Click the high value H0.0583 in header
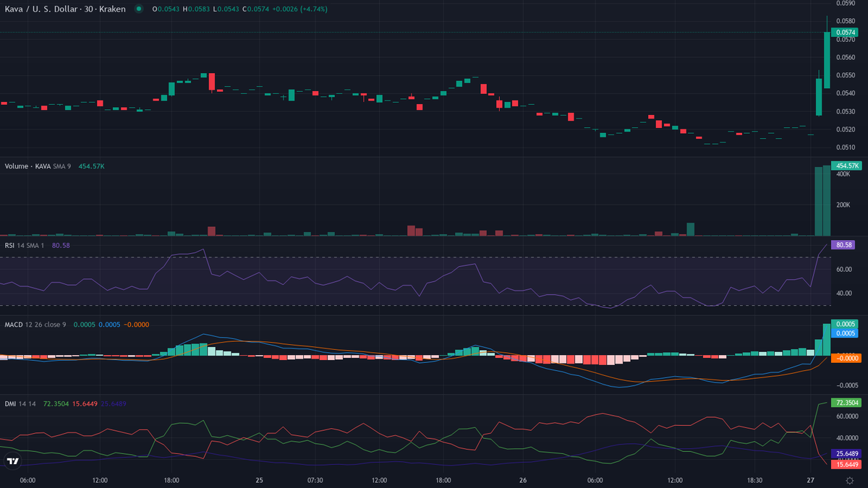The height and width of the screenshot is (488, 868). pos(195,9)
